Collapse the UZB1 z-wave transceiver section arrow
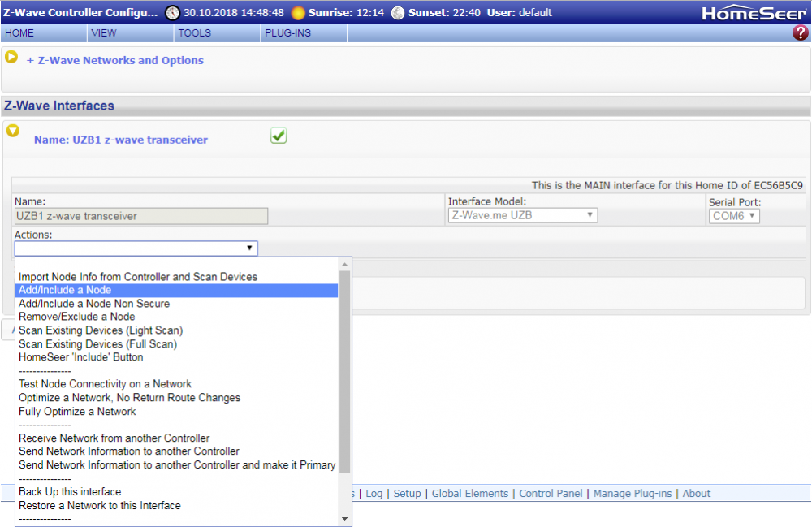This screenshot has width=812, height=527. tap(13, 131)
